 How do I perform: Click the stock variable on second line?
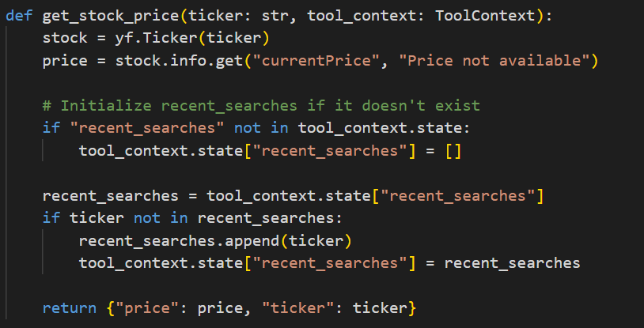[x=65, y=38]
